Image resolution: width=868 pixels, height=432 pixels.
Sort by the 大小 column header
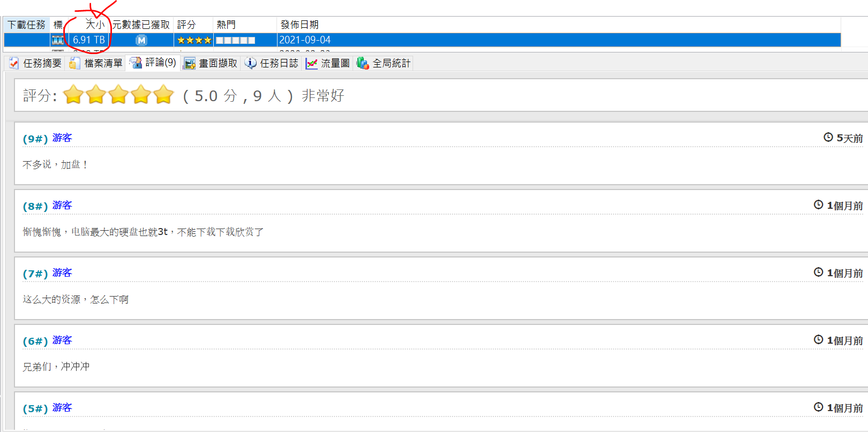click(95, 25)
